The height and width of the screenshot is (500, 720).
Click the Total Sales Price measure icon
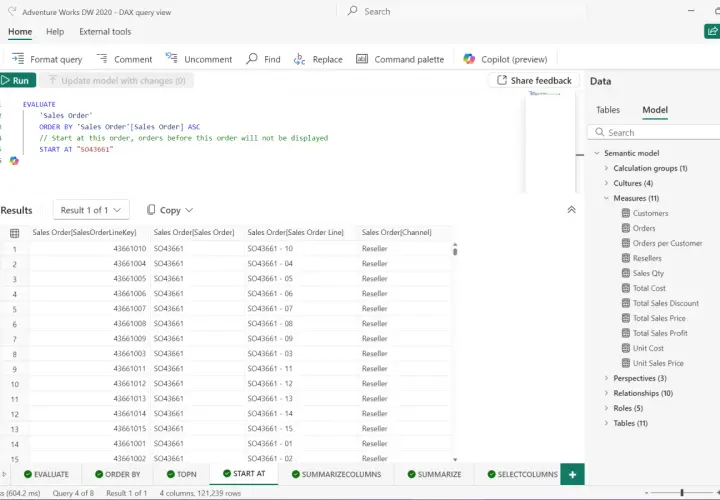pos(625,318)
